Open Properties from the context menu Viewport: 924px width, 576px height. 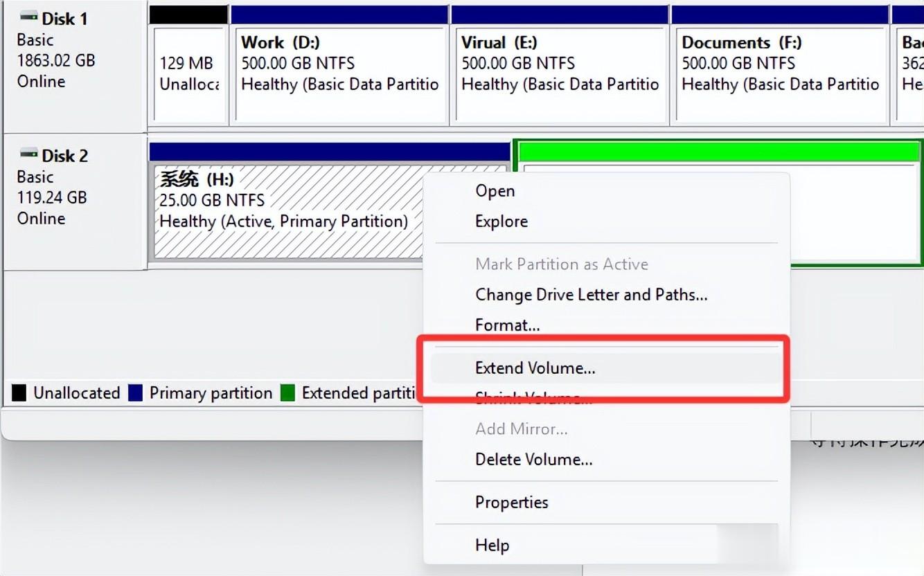coord(512,503)
